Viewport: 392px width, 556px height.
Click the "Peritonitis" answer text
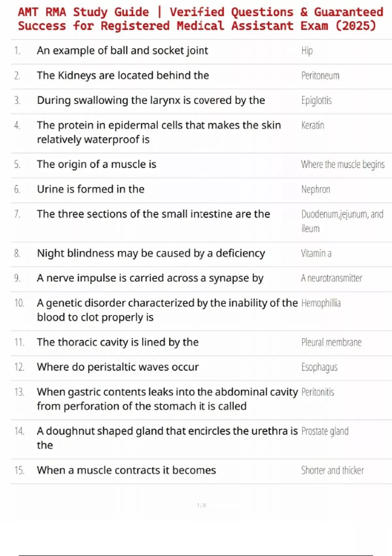tap(318, 392)
